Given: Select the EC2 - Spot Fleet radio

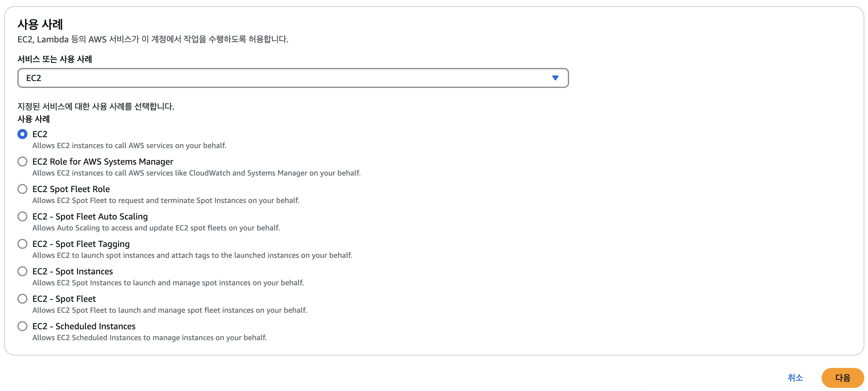Looking at the screenshot, I should (x=22, y=299).
